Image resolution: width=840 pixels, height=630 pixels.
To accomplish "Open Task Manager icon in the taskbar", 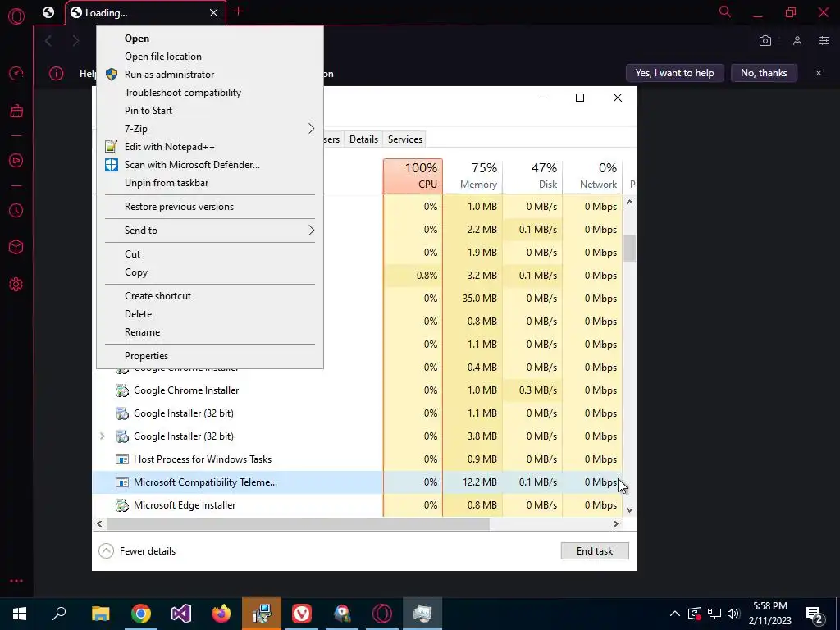I will [x=422, y=614].
